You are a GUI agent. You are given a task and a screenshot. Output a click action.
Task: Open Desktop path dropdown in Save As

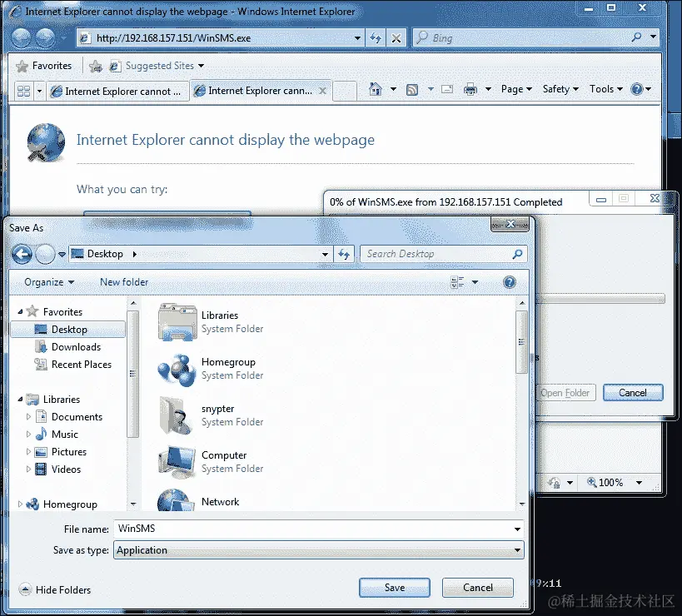point(325,255)
